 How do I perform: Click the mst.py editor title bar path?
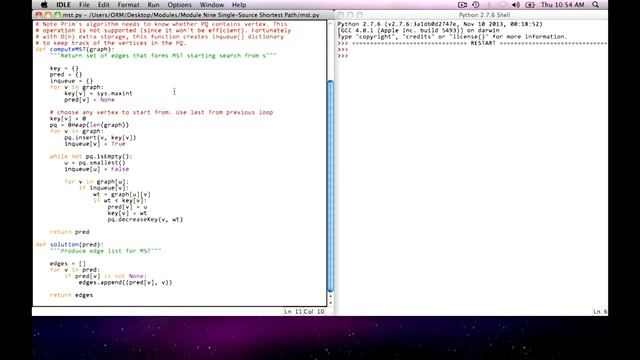(x=191, y=15)
